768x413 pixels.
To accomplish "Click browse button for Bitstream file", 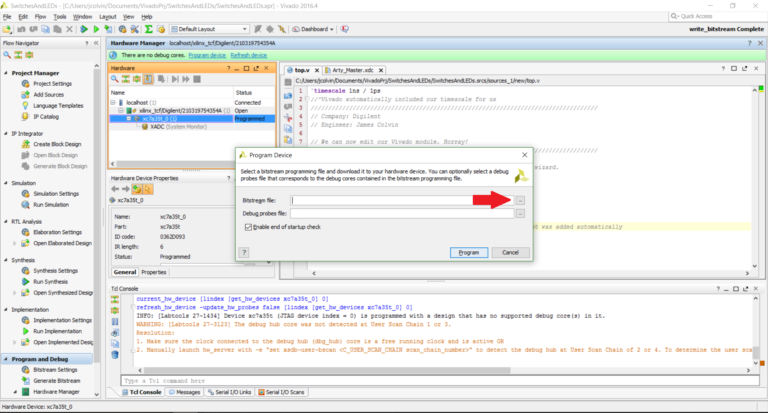I will click(x=520, y=201).
